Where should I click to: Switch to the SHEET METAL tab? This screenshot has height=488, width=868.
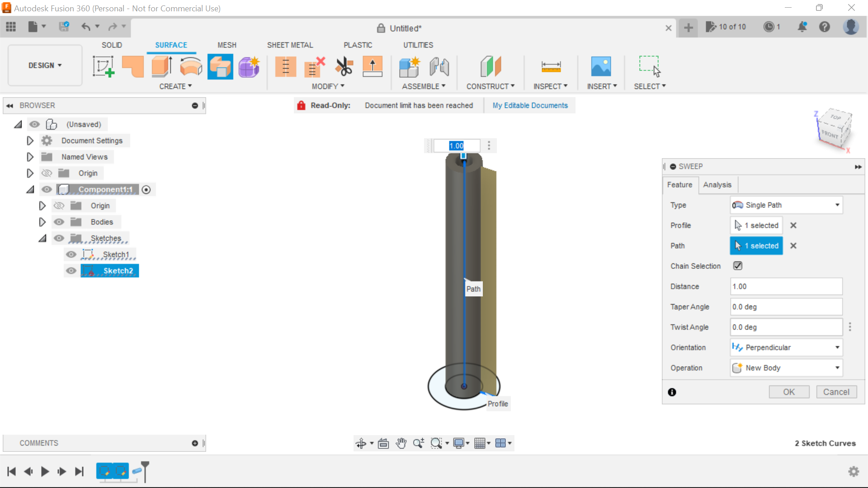click(290, 45)
